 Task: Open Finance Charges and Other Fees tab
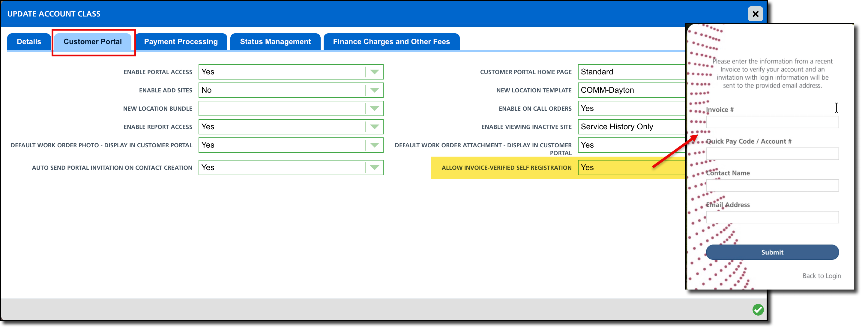coord(391,41)
